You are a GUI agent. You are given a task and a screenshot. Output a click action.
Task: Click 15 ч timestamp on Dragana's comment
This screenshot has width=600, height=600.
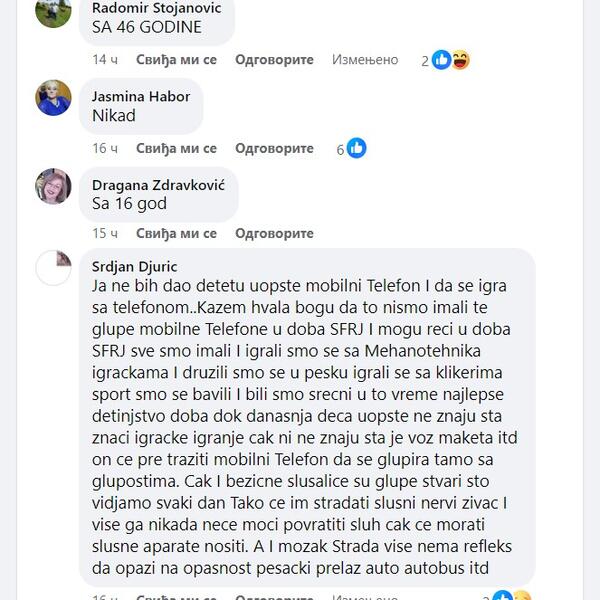[x=105, y=234]
